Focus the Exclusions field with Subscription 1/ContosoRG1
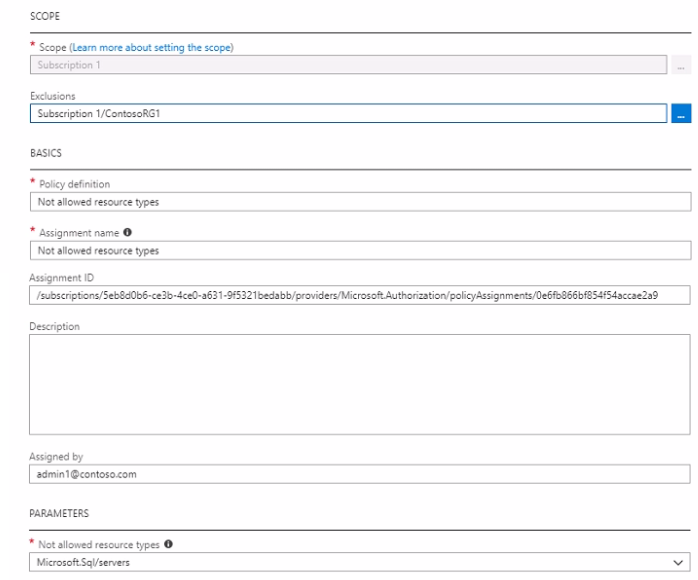Screen dimensions: 698x580 click(x=346, y=114)
